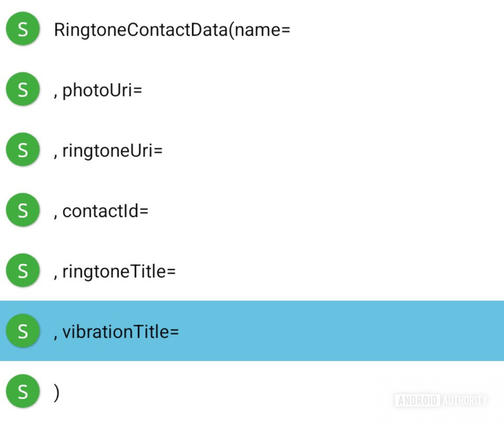This screenshot has height=423, width=504.
Task: Tap the S avatar beside closing parenthesis
Action: (23, 392)
